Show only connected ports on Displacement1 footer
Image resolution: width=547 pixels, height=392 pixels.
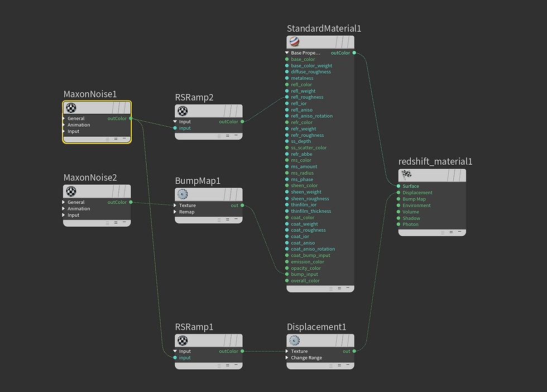pos(339,365)
